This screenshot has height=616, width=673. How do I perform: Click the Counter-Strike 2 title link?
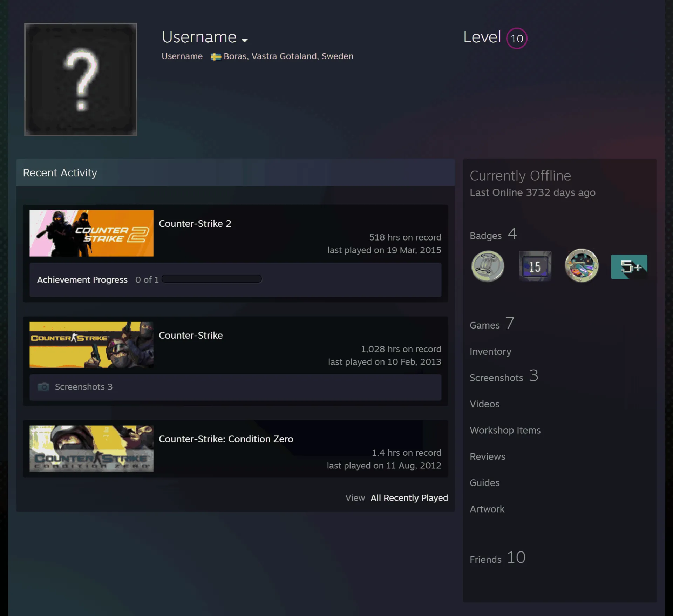click(195, 224)
